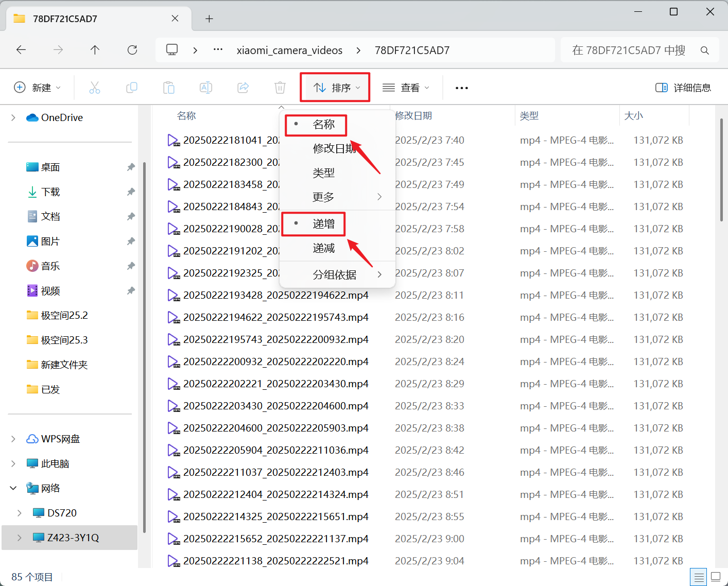Go back with the left arrow
Screen dimensions: 728x586
click(x=21, y=50)
